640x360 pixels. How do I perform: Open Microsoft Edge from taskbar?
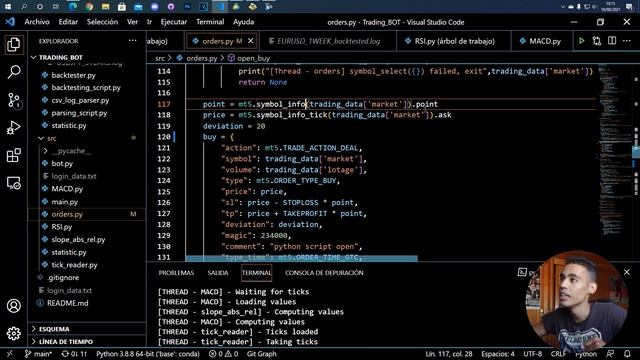click(x=73, y=6)
